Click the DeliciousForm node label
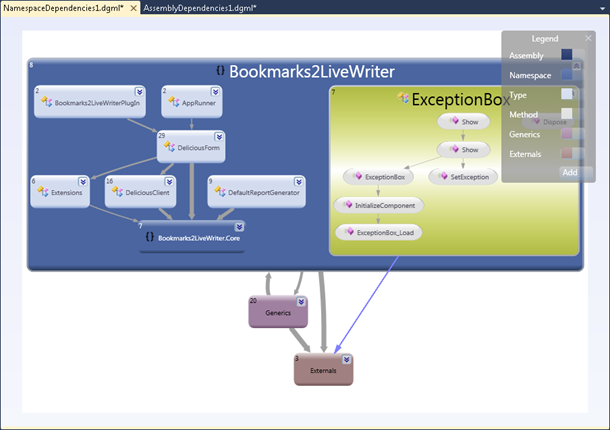 click(x=198, y=148)
